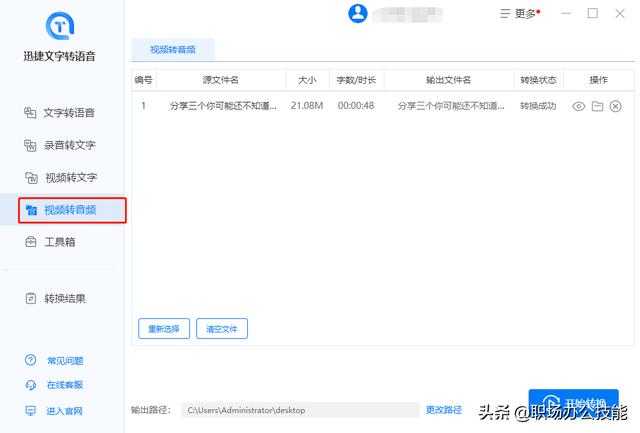Preview the converted file with the eye icon

pos(578,107)
